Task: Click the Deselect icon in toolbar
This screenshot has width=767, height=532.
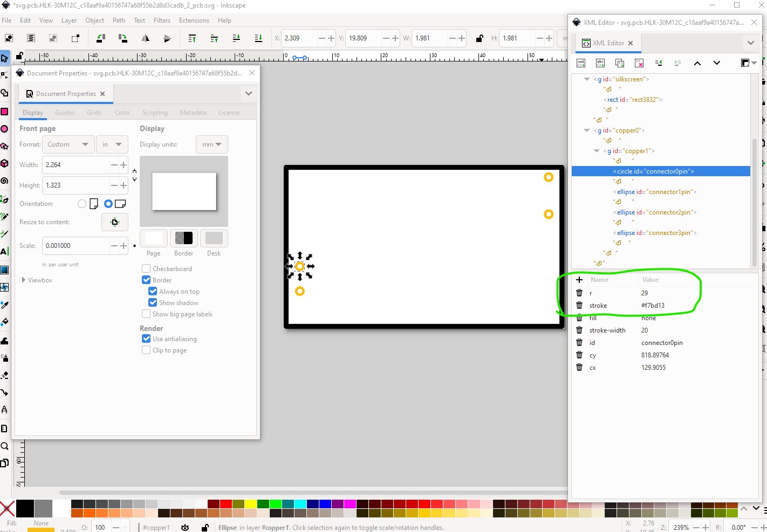Action: (x=53, y=38)
